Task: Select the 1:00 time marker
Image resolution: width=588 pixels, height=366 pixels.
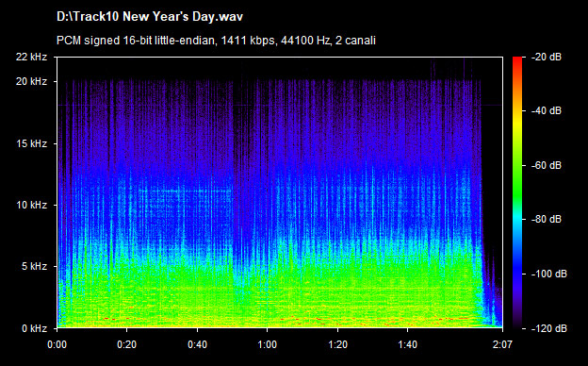Action: (x=267, y=344)
